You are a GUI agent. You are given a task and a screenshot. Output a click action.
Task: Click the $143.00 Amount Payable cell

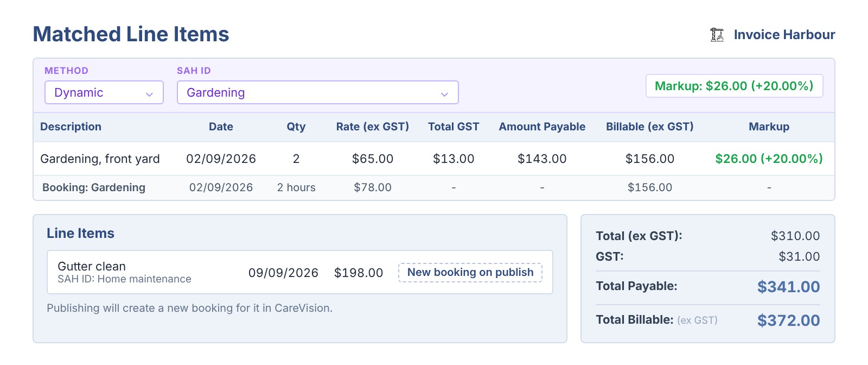click(x=542, y=159)
